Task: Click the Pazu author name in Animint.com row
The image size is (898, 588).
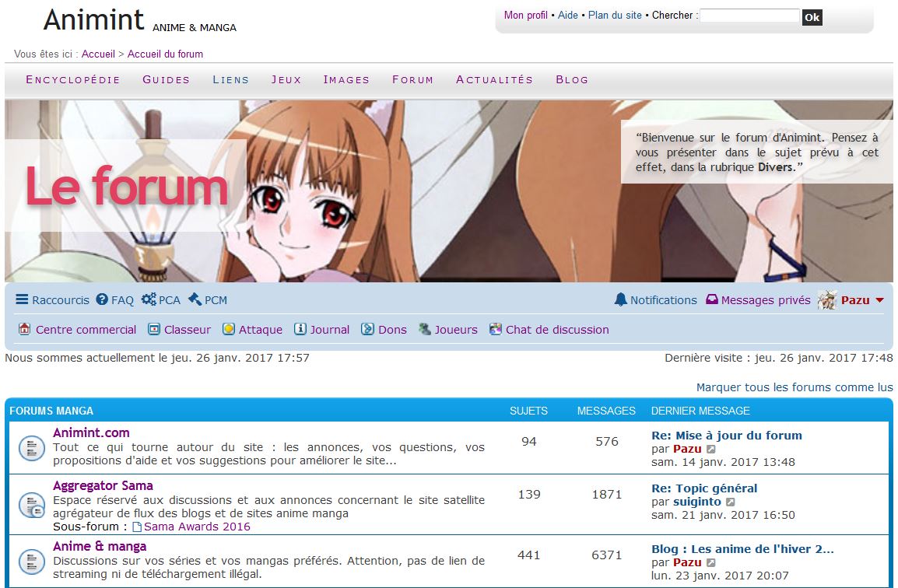Action: (x=687, y=449)
